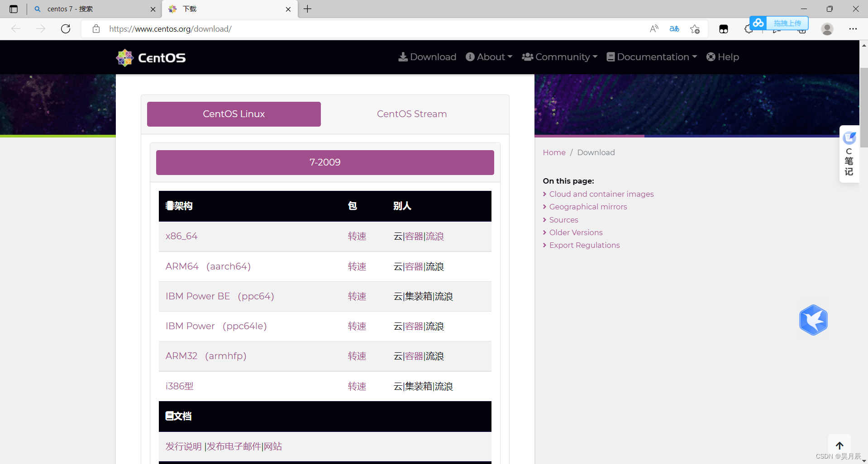Click 转速 packages link in x86_64 row
Viewport: 868px width, 464px height.
tap(357, 237)
